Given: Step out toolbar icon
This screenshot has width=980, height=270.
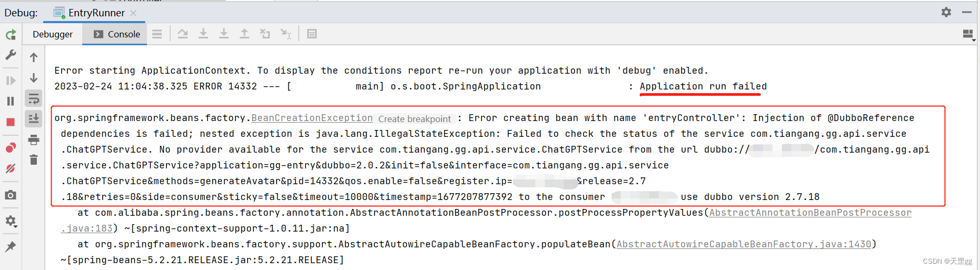Looking at the screenshot, I should pos(244,34).
